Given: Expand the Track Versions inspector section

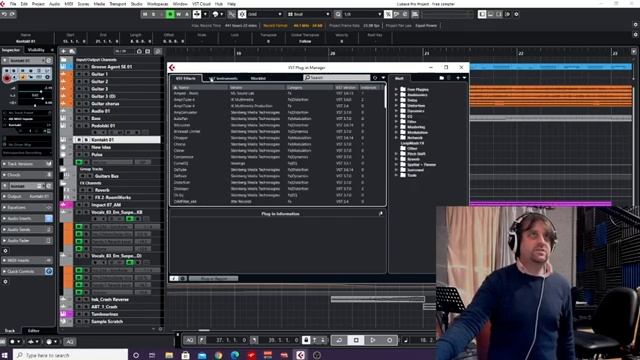Looking at the screenshot, I should point(27,164).
